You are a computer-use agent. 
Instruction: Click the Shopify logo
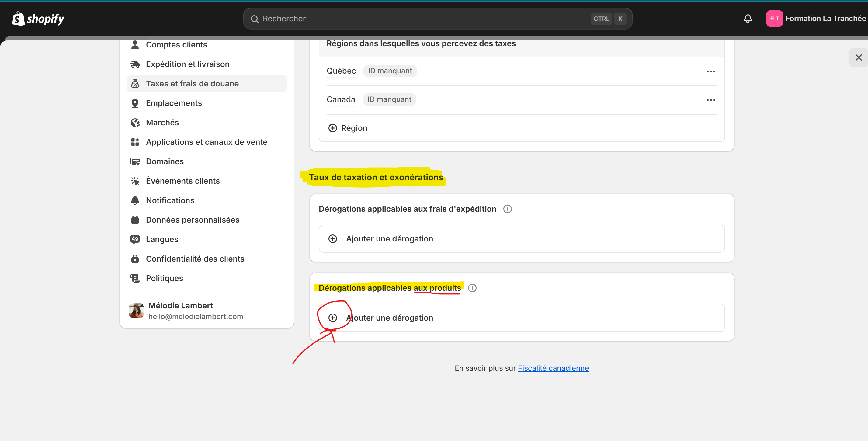38,19
